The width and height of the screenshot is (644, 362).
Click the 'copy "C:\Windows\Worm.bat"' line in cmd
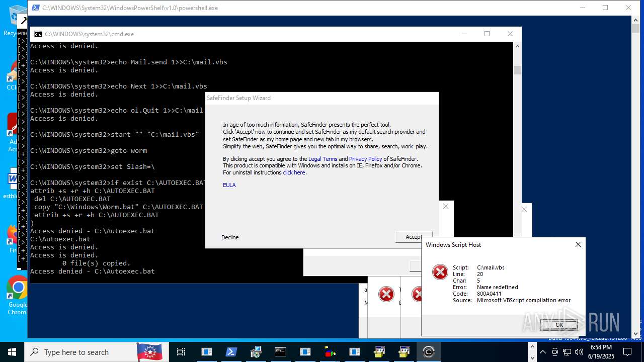tap(119, 207)
